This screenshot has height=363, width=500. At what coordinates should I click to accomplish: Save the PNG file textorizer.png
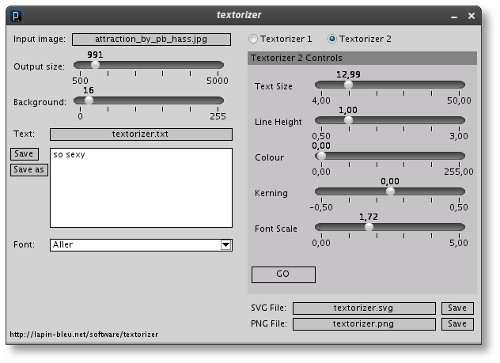coord(457,324)
